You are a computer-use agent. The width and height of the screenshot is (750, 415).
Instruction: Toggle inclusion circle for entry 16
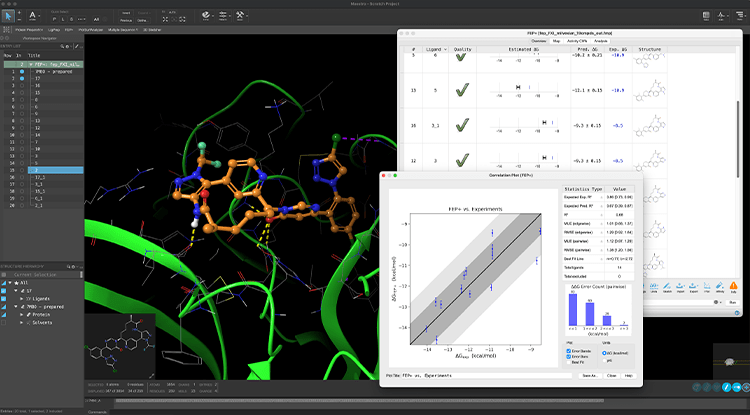click(22, 86)
